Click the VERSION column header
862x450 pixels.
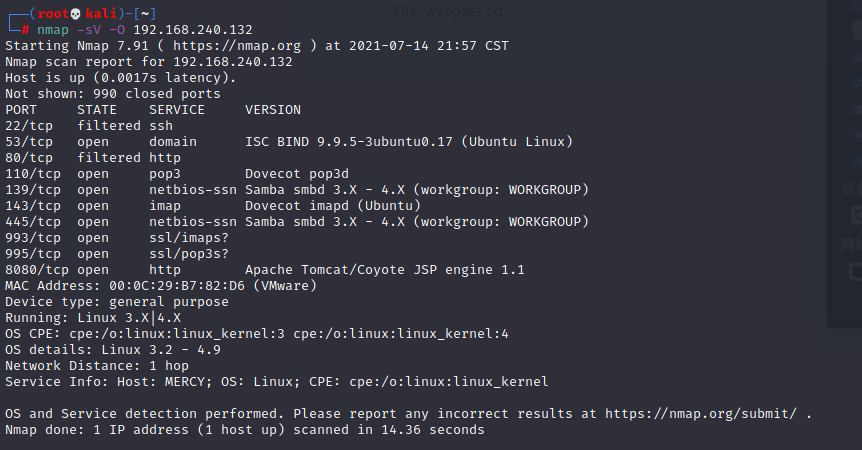273,110
